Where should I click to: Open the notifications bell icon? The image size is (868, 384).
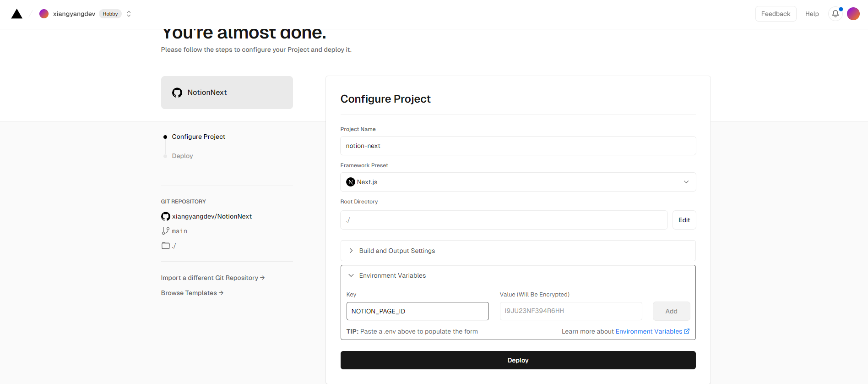[x=835, y=14]
